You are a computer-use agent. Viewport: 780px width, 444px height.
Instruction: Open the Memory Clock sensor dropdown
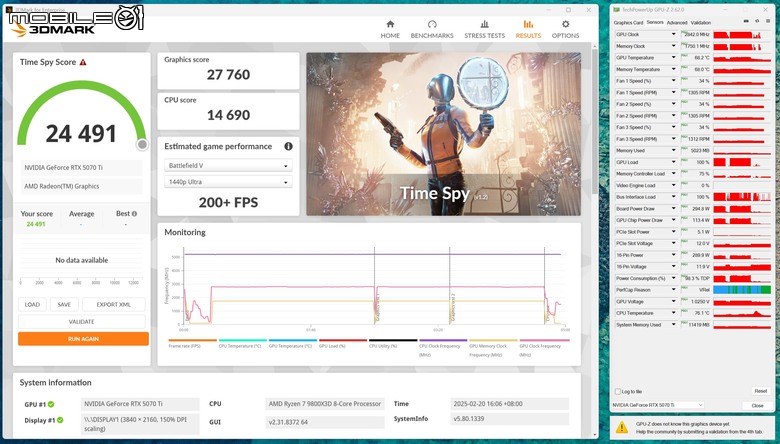(x=674, y=46)
